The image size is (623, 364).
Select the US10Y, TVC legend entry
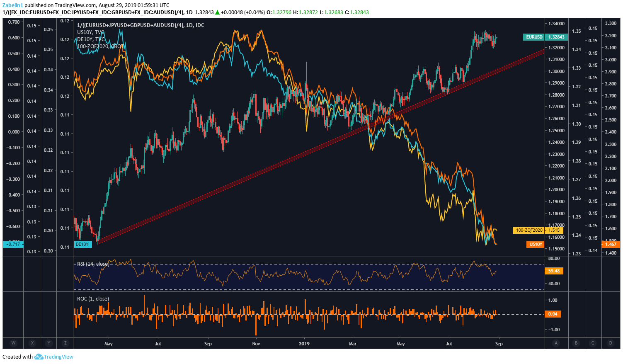tap(91, 32)
